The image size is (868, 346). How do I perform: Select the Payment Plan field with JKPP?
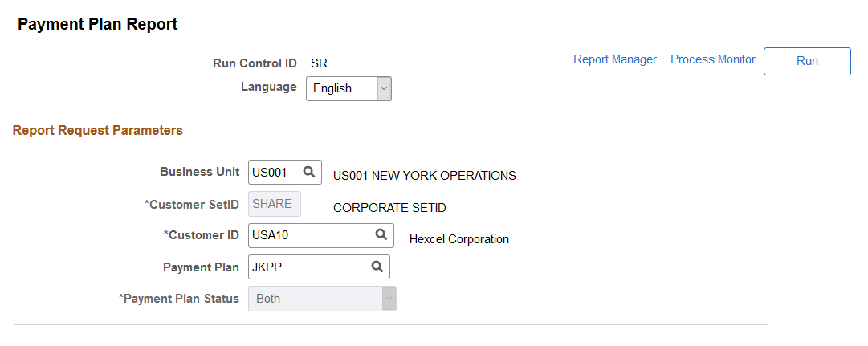307,267
